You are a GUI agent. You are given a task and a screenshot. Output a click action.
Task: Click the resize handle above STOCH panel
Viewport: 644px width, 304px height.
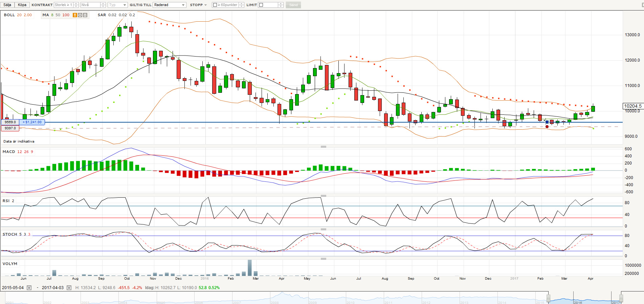tap(323, 229)
